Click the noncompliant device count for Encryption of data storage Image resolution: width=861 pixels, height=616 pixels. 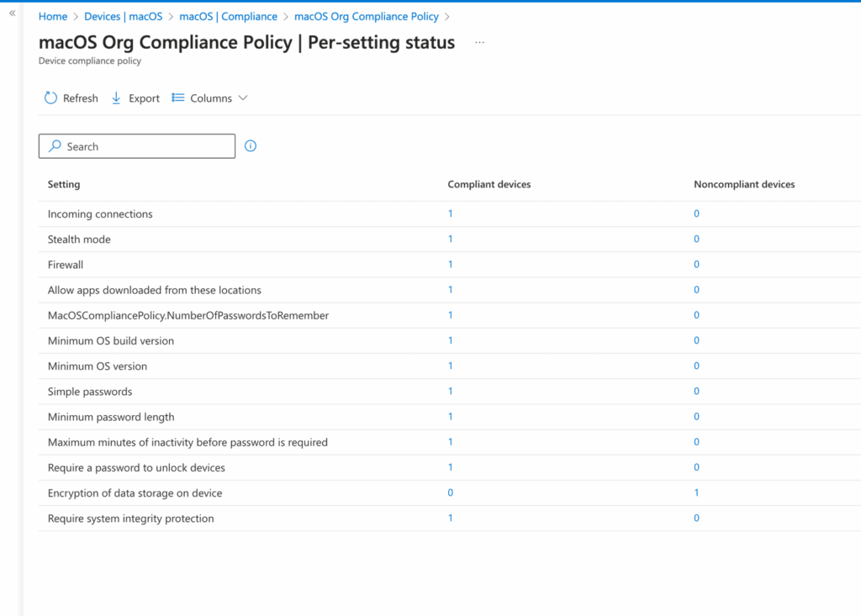(696, 492)
